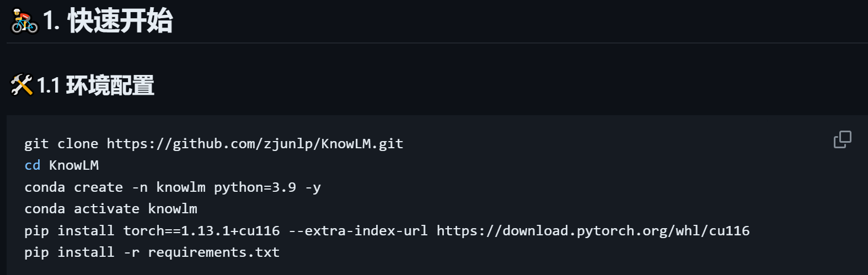Screen dimensions: 868x275
Task: Copy the code block to clipboard
Action: 842,140
